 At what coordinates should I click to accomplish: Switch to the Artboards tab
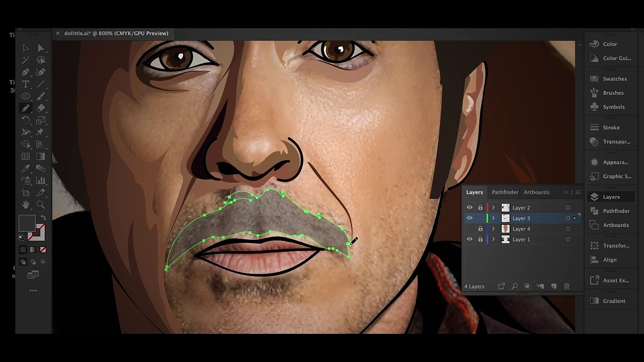point(536,192)
